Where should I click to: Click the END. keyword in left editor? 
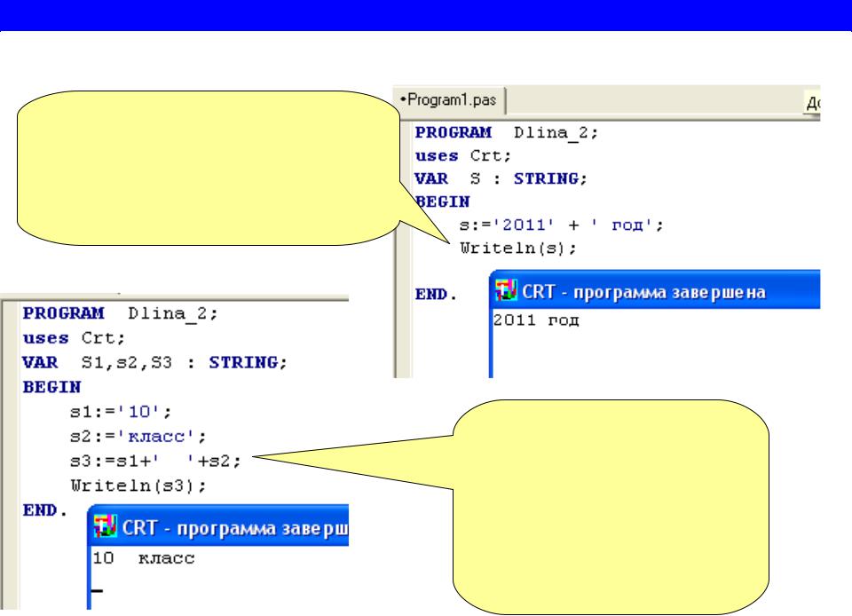pyautogui.click(x=45, y=510)
